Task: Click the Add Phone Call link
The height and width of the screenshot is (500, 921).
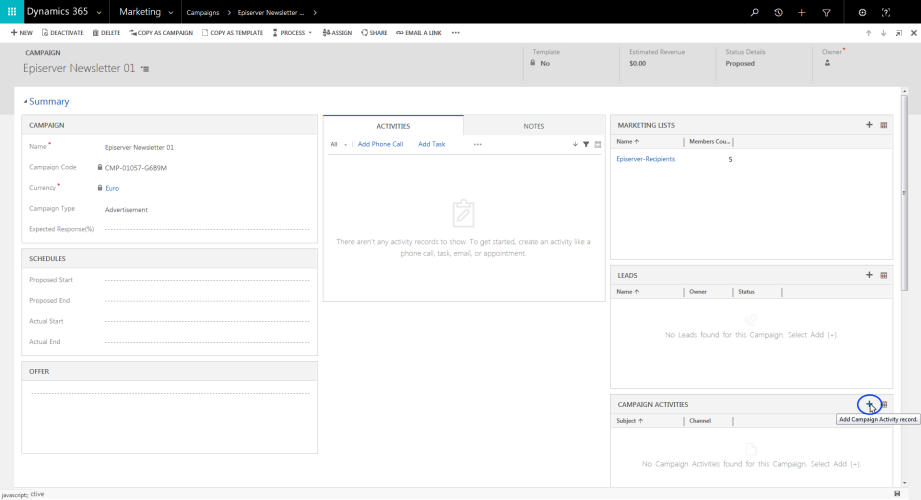Action: coord(380,144)
